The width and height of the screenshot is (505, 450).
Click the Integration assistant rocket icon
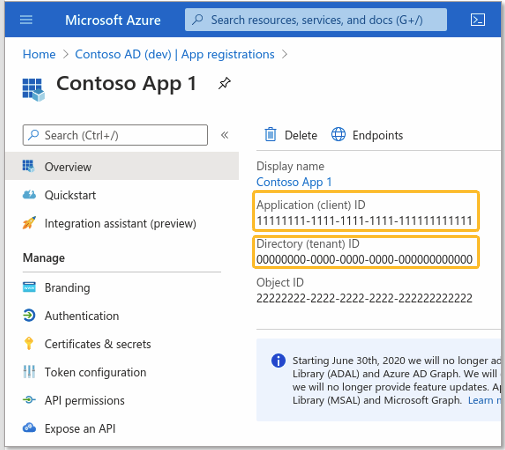tap(29, 222)
